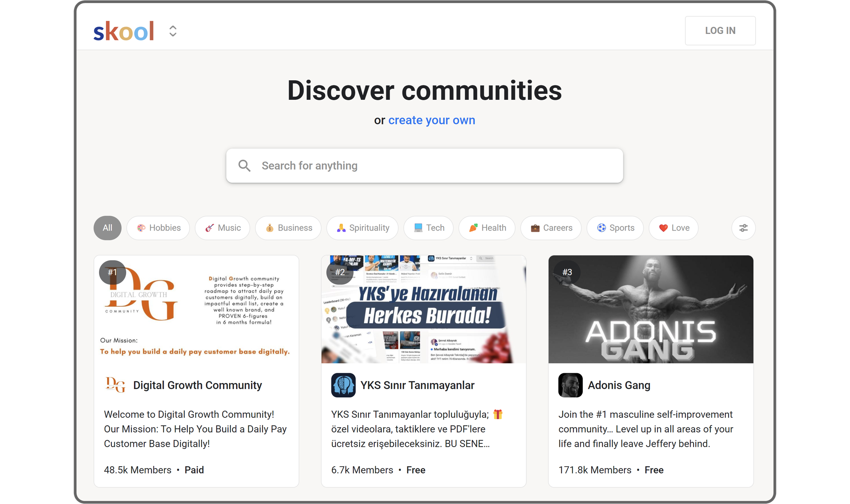The height and width of the screenshot is (504, 850).
Task: Follow the create your own link
Action: [x=431, y=120]
